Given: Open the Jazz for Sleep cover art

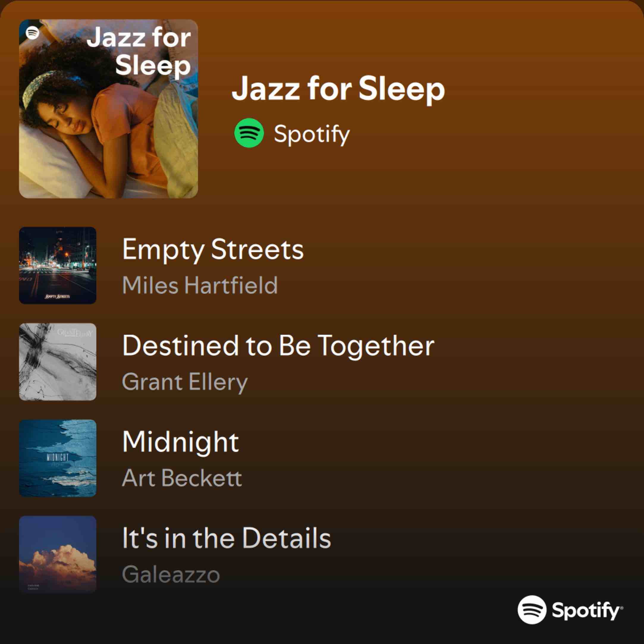Looking at the screenshot, I should tap(108, 109).
